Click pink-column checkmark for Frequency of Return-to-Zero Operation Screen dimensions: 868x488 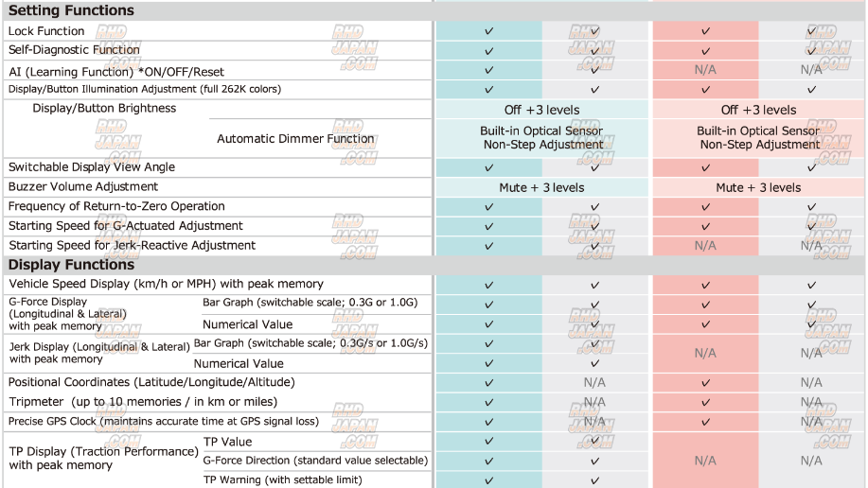[705, 207]
